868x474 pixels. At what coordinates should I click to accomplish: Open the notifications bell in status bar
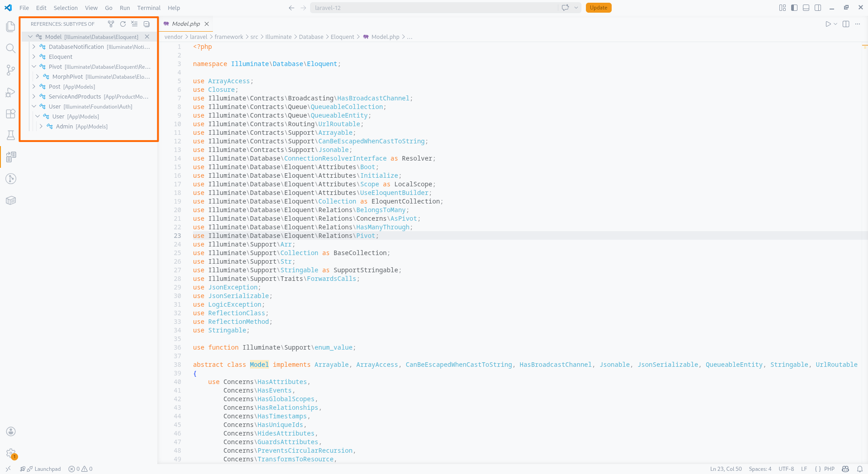click(x=859, y=469)
